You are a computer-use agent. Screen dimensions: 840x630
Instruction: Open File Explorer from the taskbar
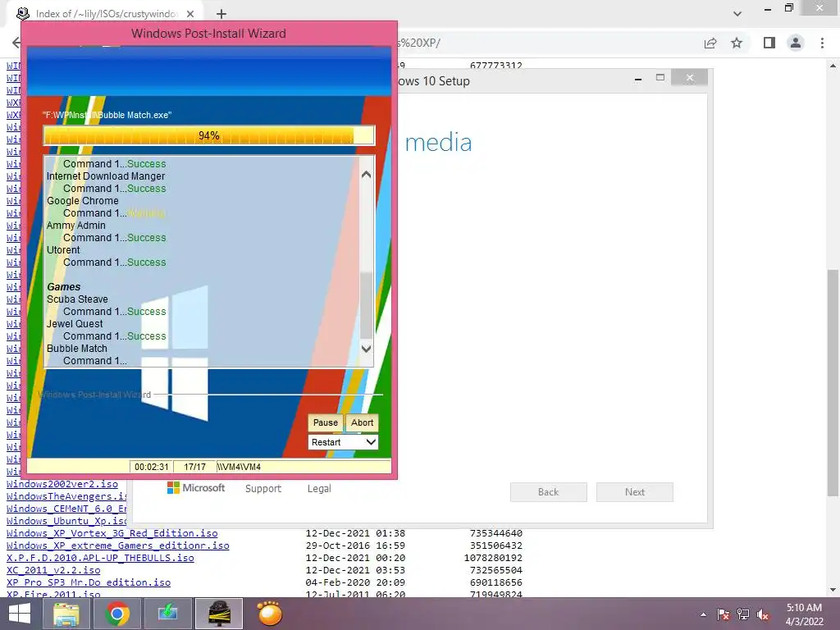[66, 614]
